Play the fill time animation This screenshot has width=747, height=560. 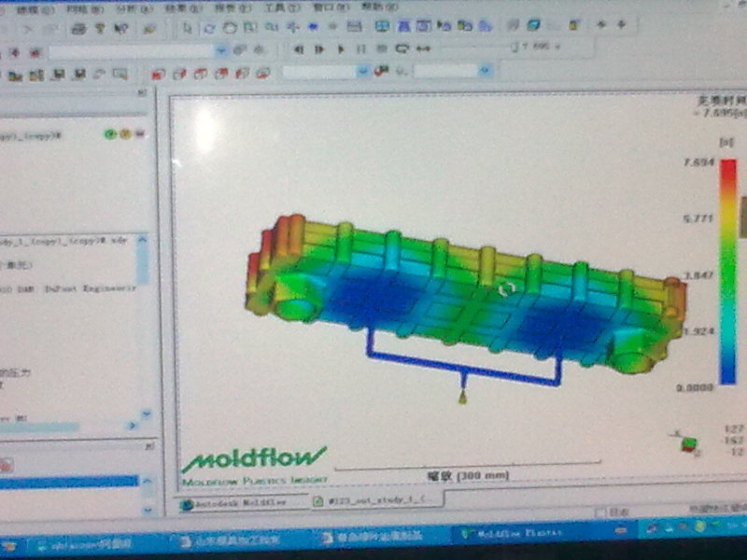341,48
